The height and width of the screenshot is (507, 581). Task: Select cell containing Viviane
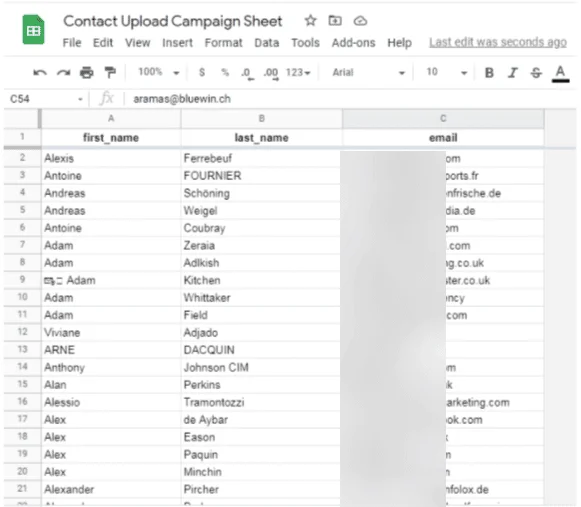(111, 332)
